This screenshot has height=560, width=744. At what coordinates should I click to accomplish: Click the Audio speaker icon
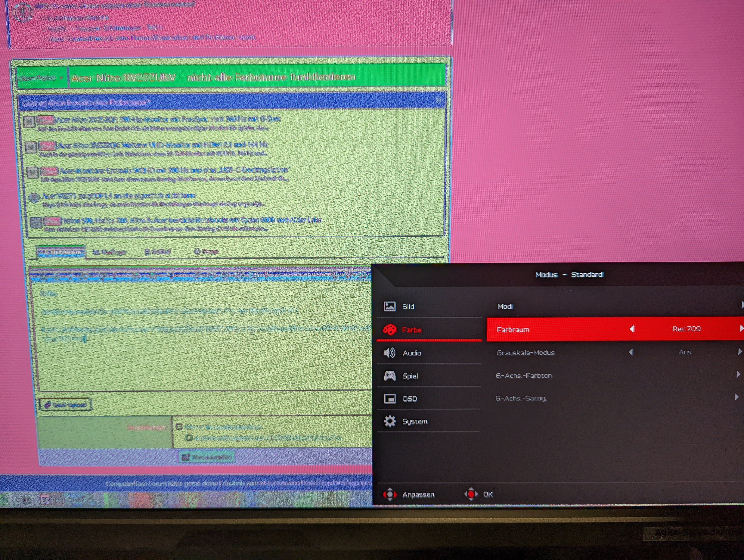point(389,353)
